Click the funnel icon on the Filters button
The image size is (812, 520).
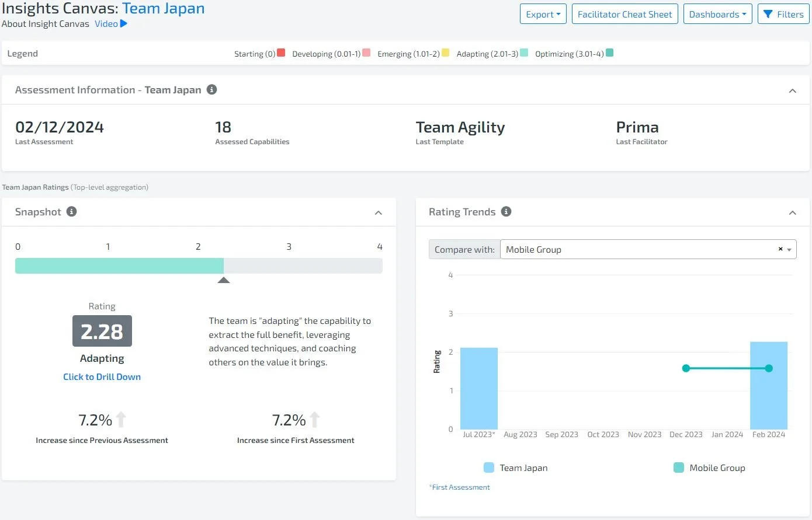click(769, 14)
